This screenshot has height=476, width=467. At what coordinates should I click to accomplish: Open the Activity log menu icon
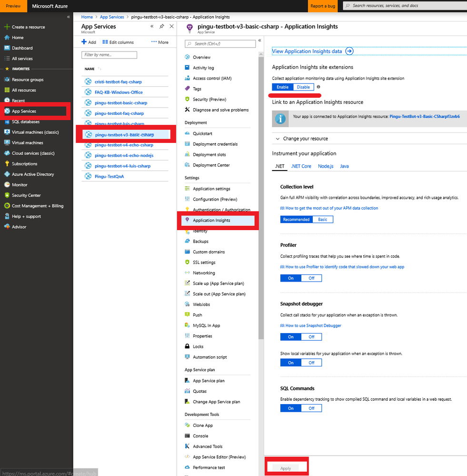click(x=187, y=68)
